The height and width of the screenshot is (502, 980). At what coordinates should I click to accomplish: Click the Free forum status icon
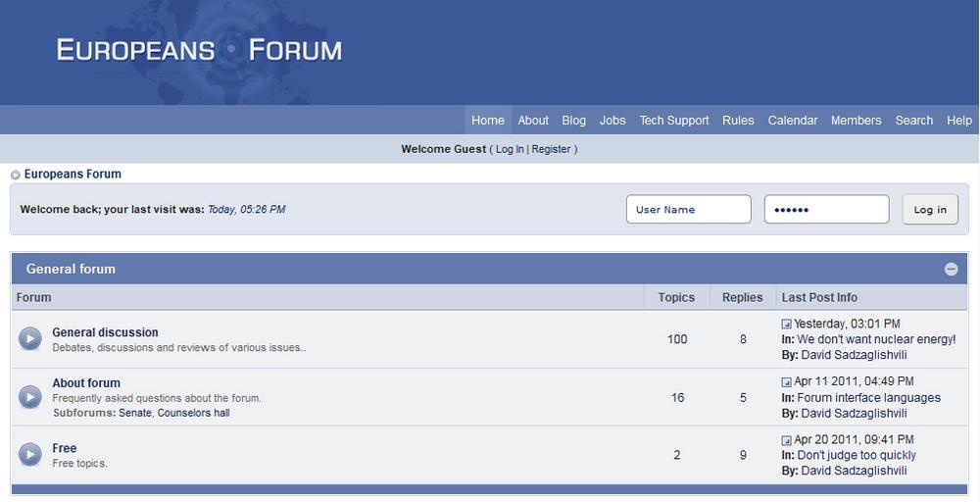pos(29,455)
